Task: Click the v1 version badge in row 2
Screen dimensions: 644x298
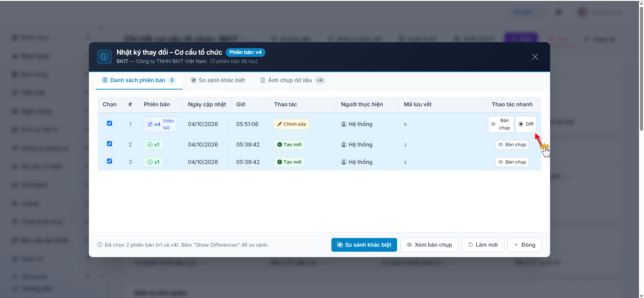Action: tap(153, 145)
